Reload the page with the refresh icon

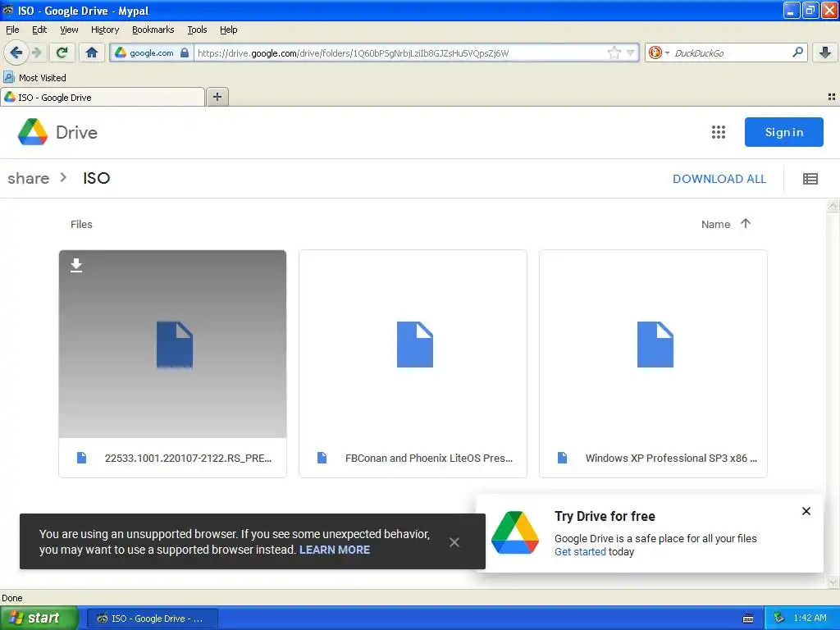62,52
